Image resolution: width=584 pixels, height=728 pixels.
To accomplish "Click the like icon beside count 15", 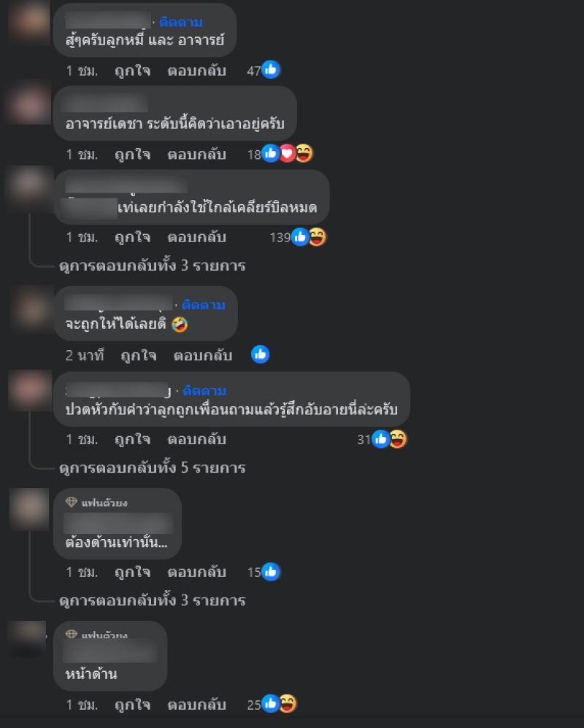I will pyautogui.click(x=270, y=572).
